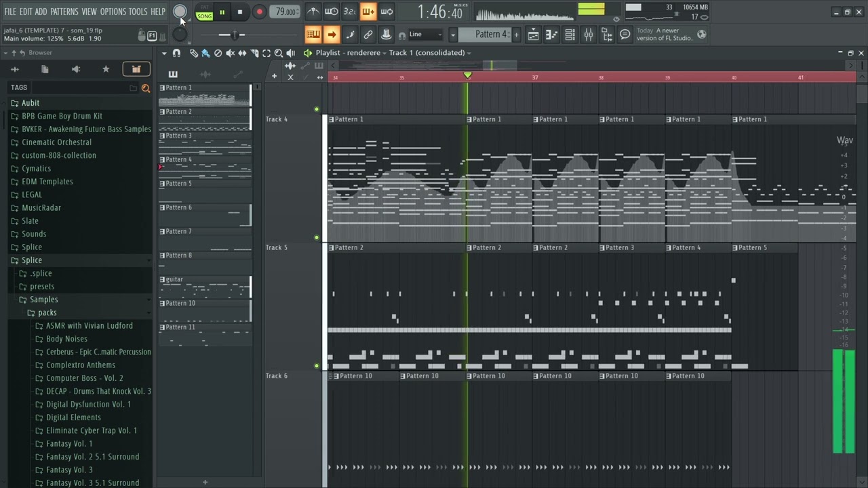The image size is (868, 488).
Task: Select the Delete tool
Action: (218, 53)
